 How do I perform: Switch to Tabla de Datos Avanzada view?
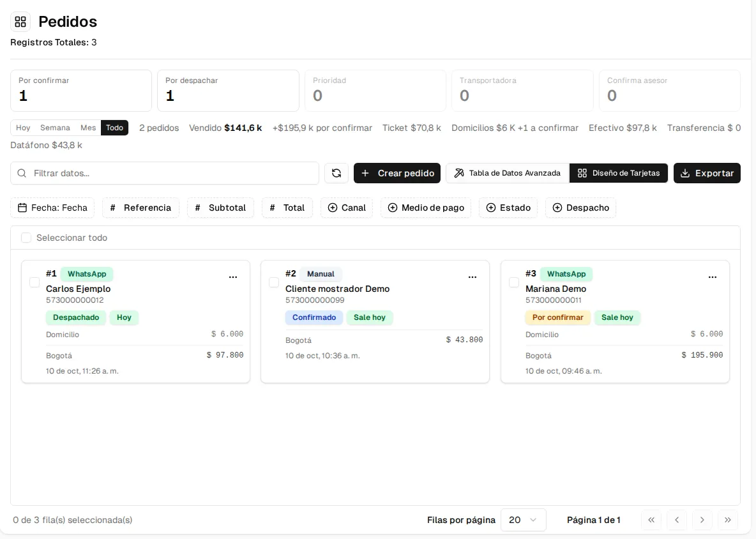(508, 173)
